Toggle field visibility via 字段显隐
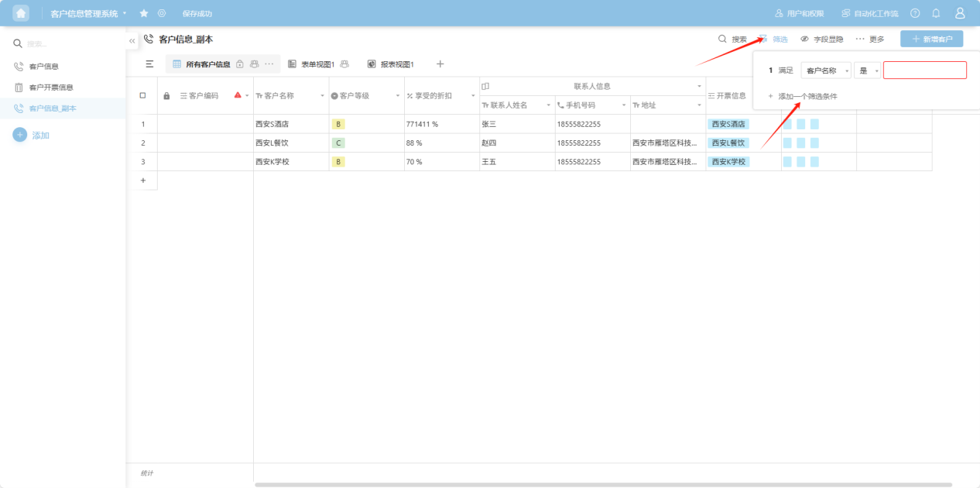The height and width of the screenshot is (488, 980). coord(821,39)
